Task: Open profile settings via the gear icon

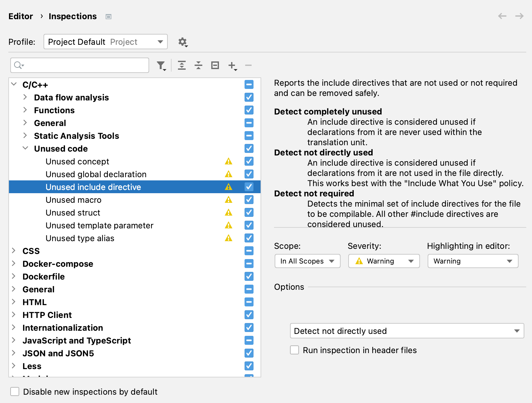Action: pos(182,42)
